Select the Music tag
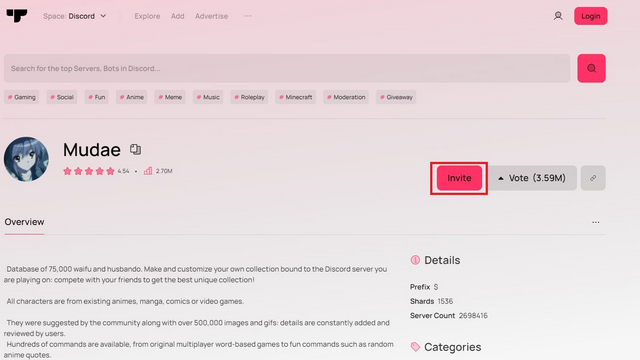The height and width of the screenshot is (360, 640). pos(208,97)
